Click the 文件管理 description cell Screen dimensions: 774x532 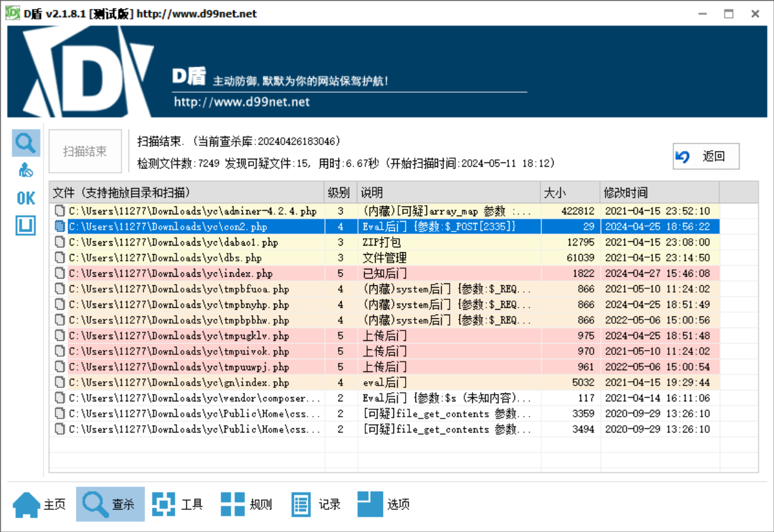(x=384, y=258)
